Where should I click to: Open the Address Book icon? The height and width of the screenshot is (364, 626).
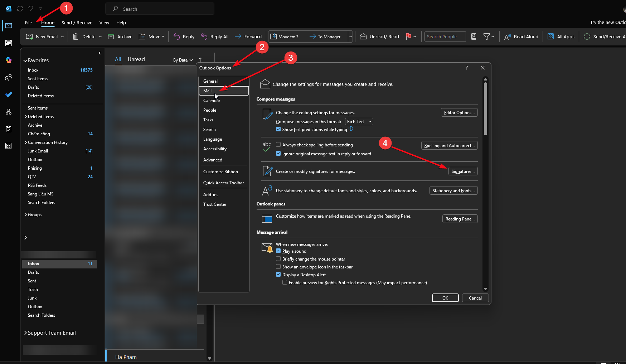(x=474, y=37)
